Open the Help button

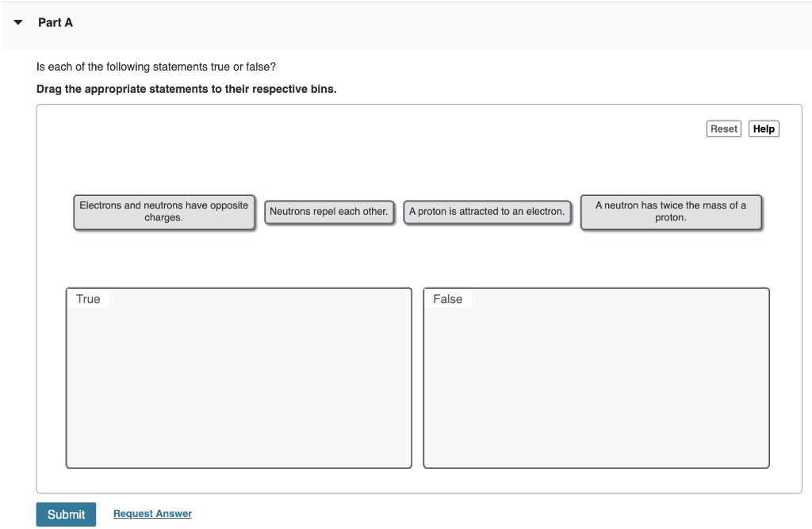[x=764, y=128]
